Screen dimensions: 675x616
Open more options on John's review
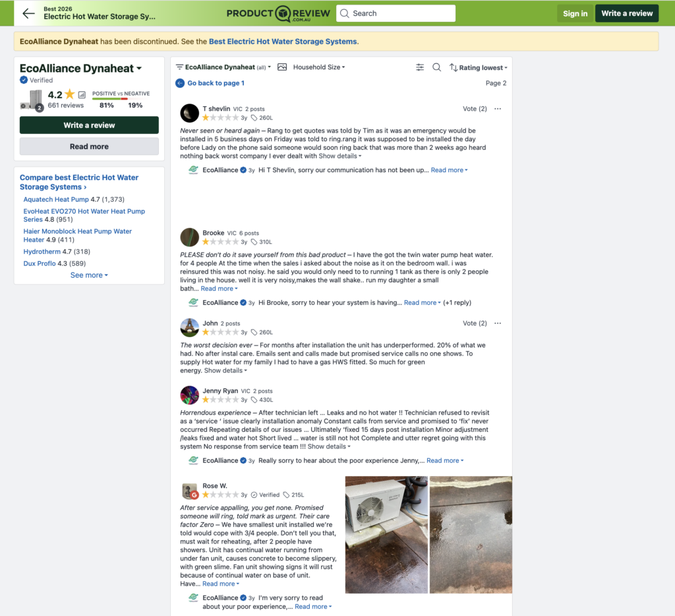point(498,323)
